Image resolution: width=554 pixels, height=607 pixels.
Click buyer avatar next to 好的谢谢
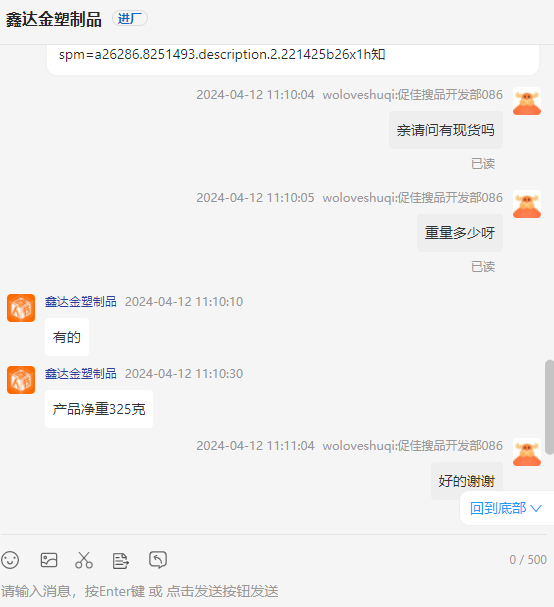tap(527, 452)
